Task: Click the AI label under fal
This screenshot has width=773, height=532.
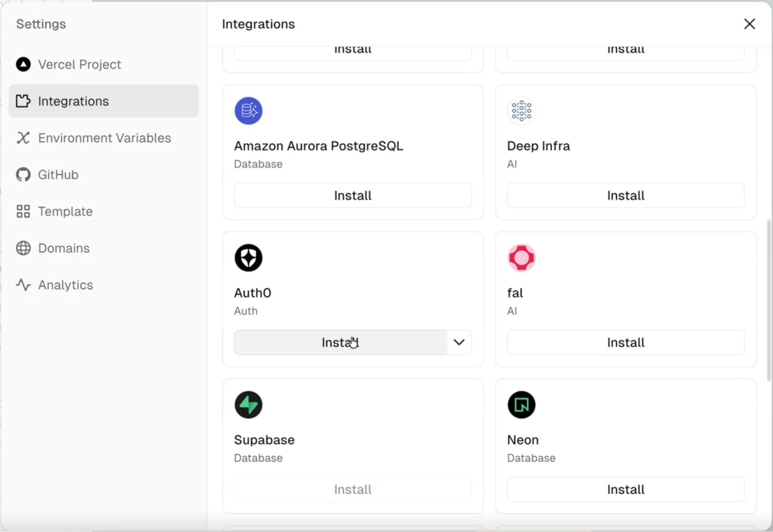Action: 512,311
